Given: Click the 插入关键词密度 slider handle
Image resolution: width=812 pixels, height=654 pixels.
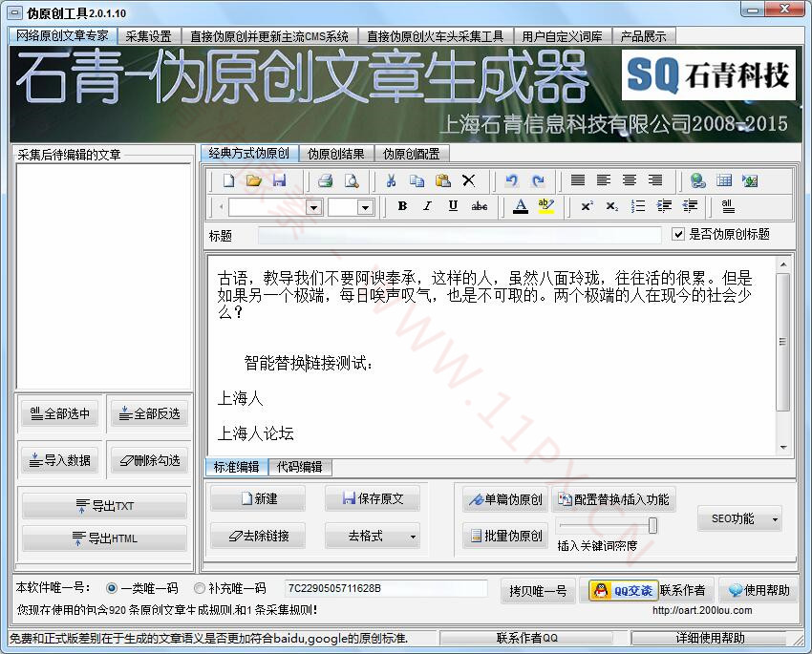Looking at the screenshot, I should click(653, 525).
